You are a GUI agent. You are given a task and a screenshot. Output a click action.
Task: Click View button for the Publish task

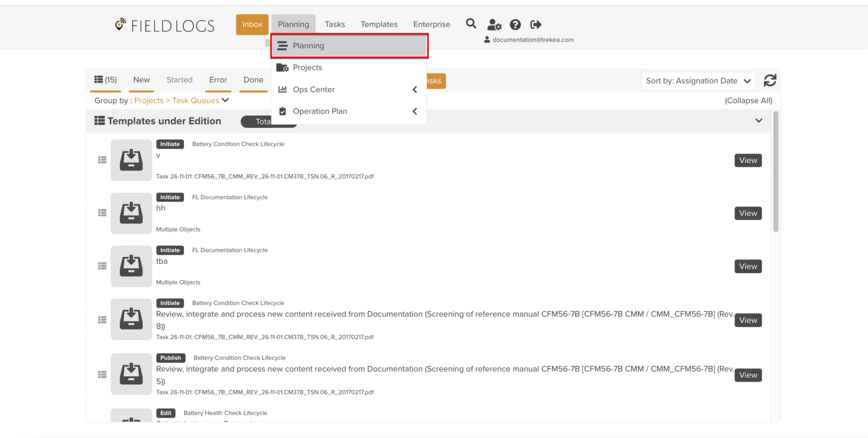tap(748, 375)
